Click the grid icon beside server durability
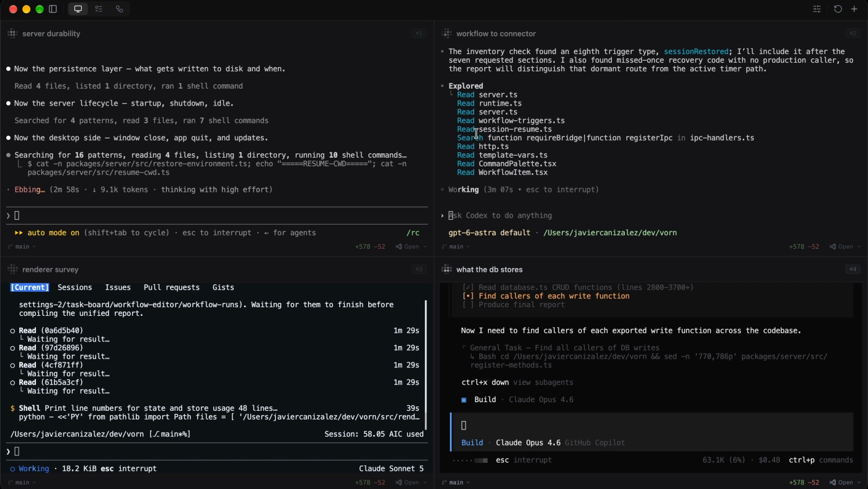 pyautogui.click(x=12, y=34)
